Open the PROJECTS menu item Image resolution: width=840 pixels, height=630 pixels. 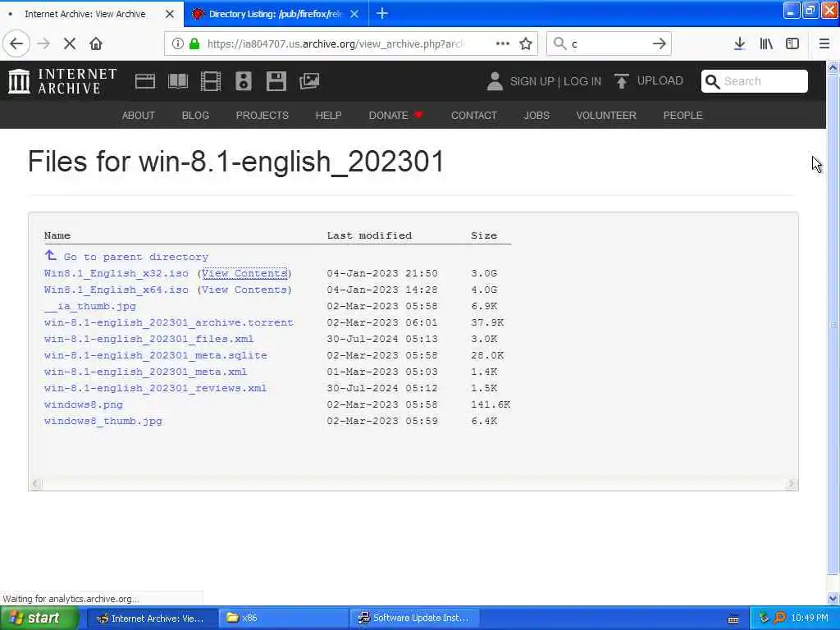coord(262,115)
